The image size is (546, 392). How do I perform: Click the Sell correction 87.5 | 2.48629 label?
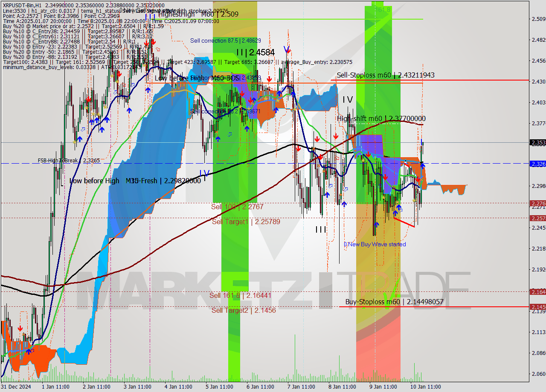point(226,40)
